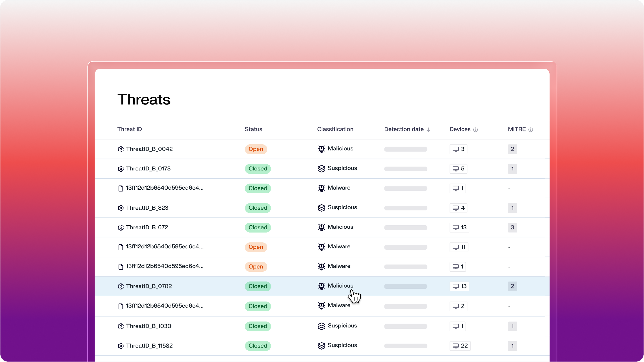Click the Malicious bug icon in ThreatID_B_672 row
This screenshot has width=644, height=362.
[322, 227]
